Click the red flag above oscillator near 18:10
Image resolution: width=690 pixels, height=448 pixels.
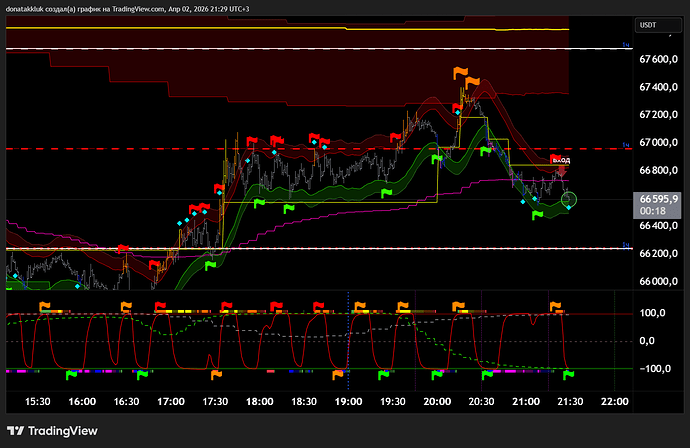tap(276, 306)
